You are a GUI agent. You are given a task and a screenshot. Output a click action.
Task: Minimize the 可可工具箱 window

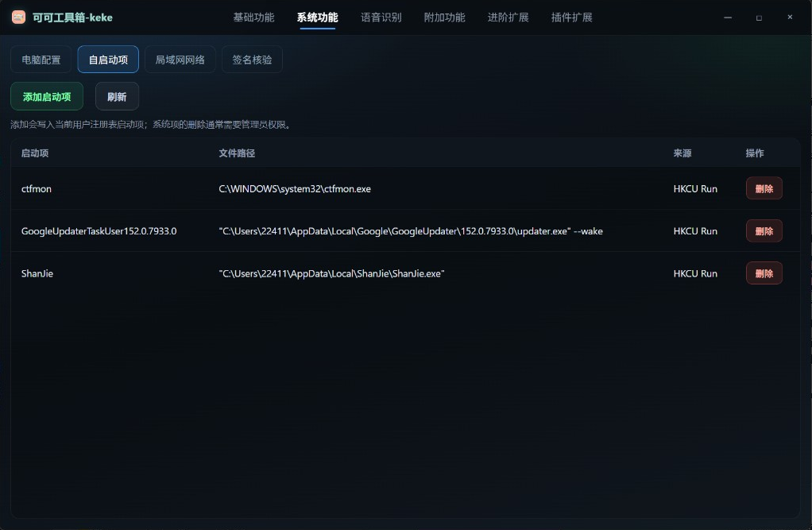(x=728, y=17)
